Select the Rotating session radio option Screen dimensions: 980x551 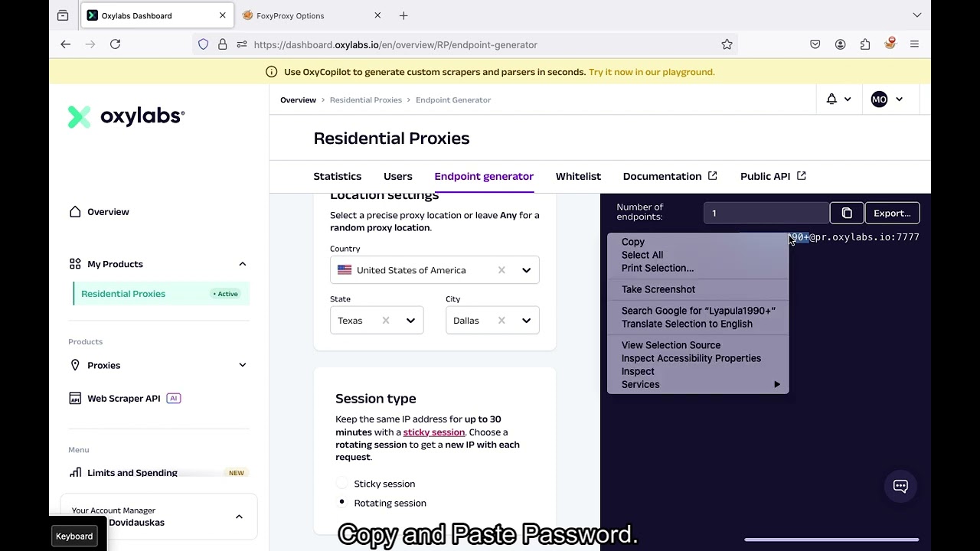tap(342, 503)
